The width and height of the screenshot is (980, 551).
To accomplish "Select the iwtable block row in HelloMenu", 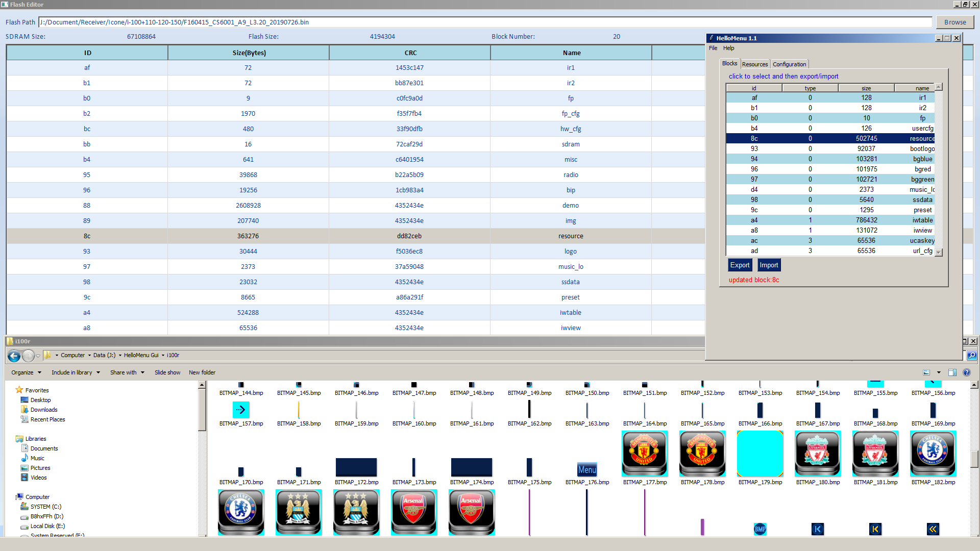I will [x=830, y=220].
